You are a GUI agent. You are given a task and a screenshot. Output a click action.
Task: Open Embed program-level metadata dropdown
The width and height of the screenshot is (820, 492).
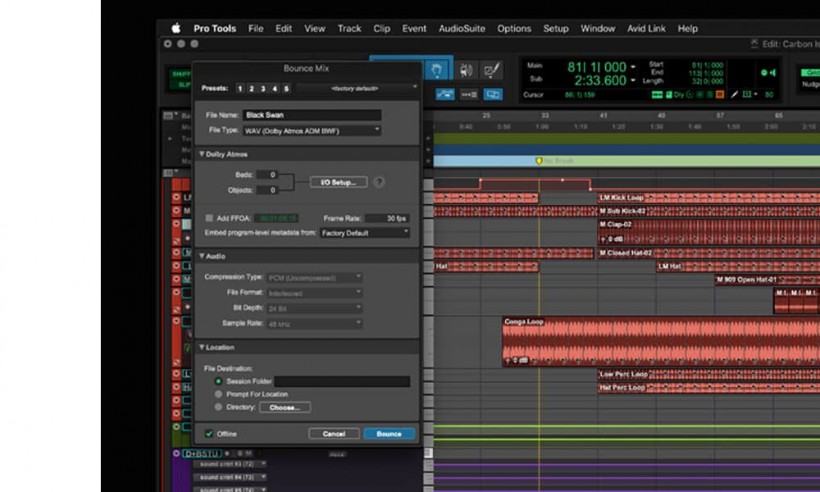pos(365,233)
